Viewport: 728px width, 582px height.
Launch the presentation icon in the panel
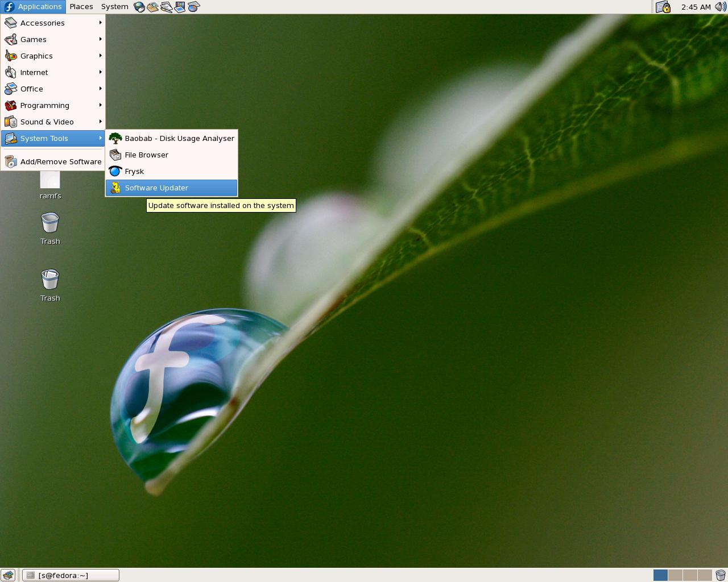[x=180, y=7]
